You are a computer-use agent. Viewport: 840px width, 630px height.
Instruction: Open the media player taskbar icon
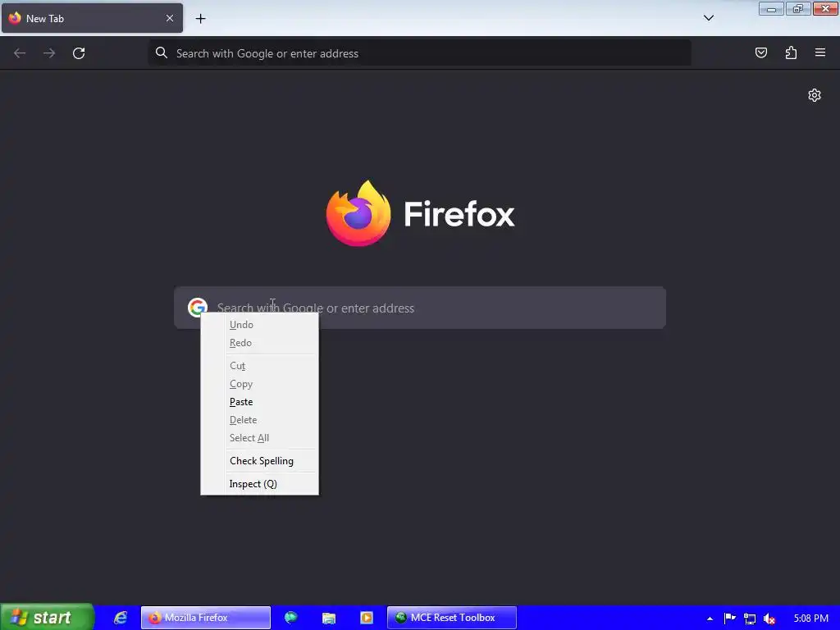(367, 618)
